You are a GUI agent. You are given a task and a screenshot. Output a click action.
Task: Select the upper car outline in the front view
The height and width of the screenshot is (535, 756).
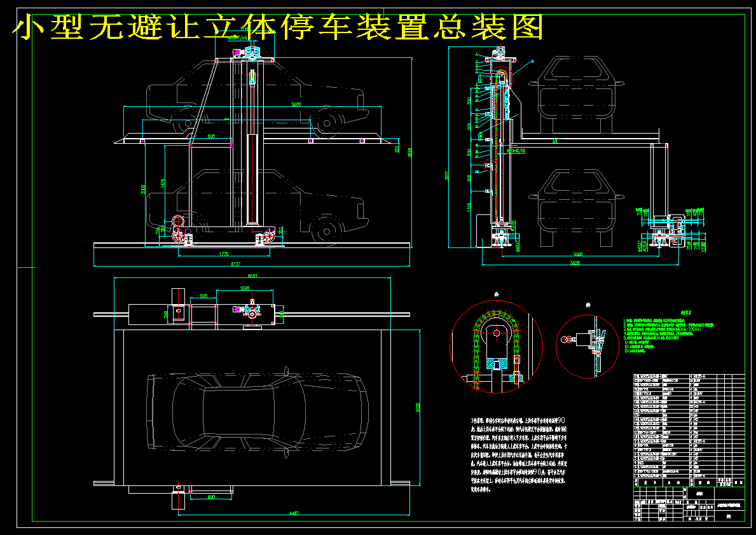tap(258, 99)
